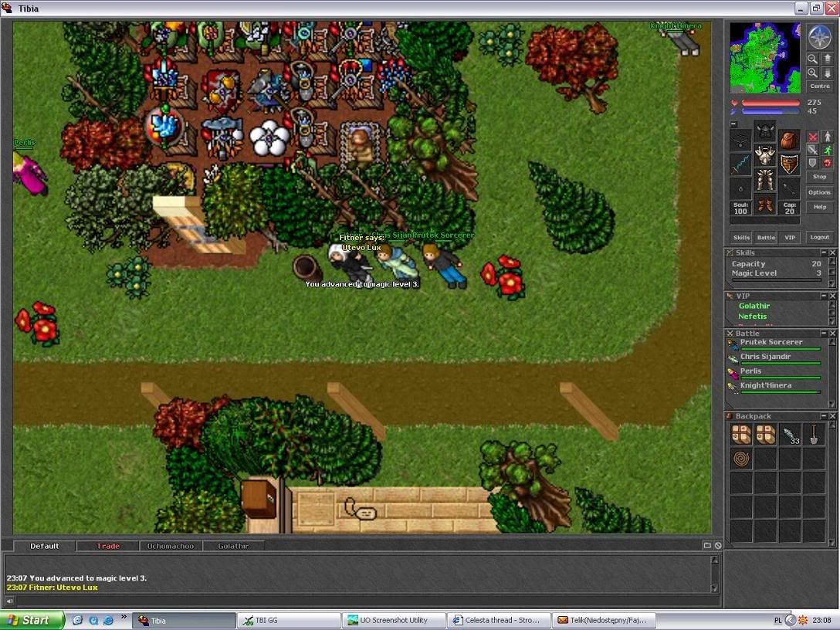Click the plate armor slot

[765, 156]
